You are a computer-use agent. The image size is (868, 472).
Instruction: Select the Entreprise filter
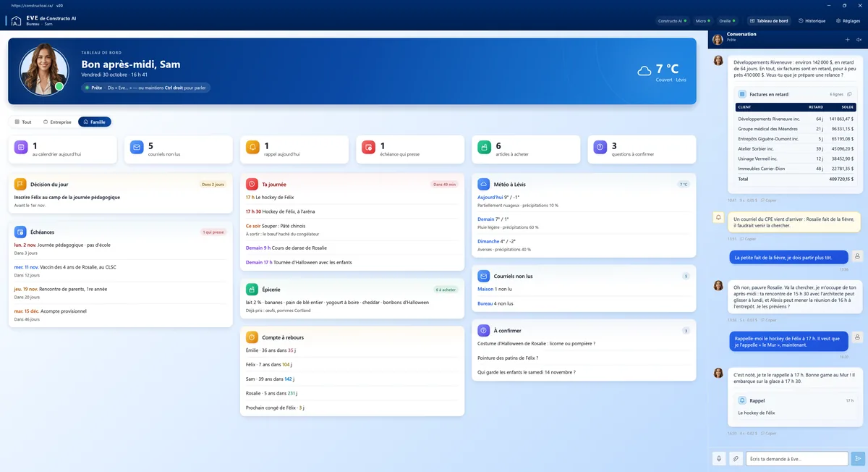57,122
